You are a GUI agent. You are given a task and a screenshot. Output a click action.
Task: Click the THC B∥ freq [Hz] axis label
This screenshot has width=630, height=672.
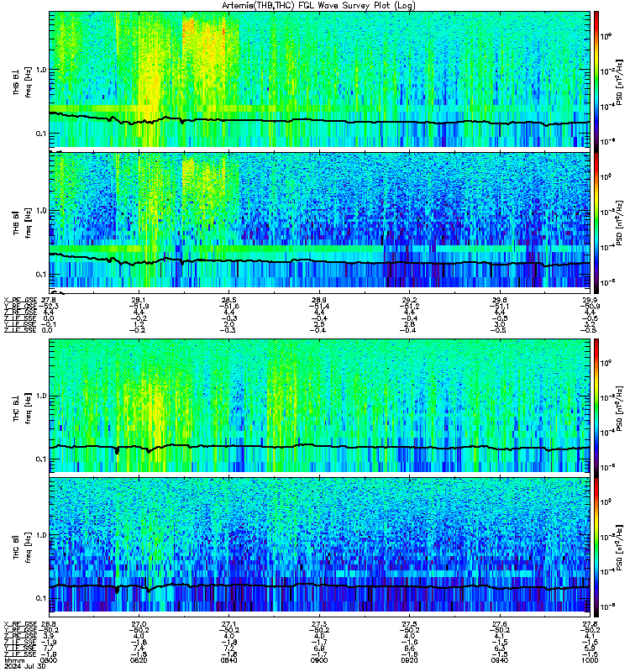pyautogui.click(x=22, y=548)
